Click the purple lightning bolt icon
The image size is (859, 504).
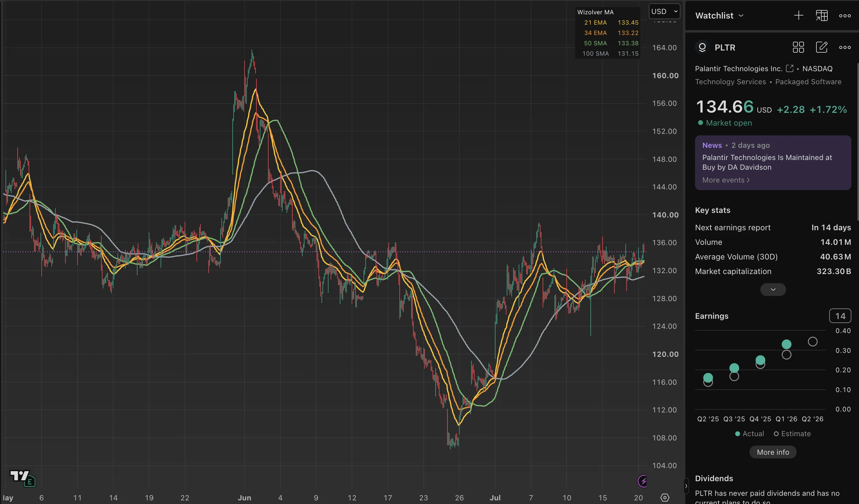coord(642,481)
